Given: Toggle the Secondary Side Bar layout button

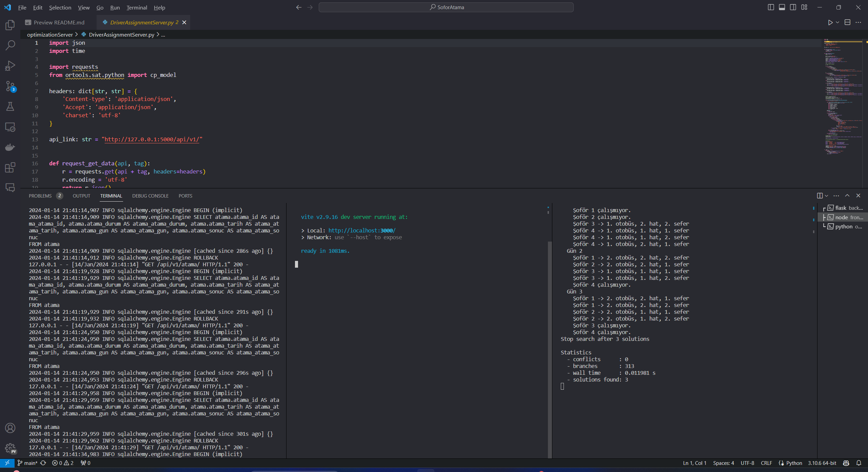Looking at the screenshot, I should click(793, 7).
